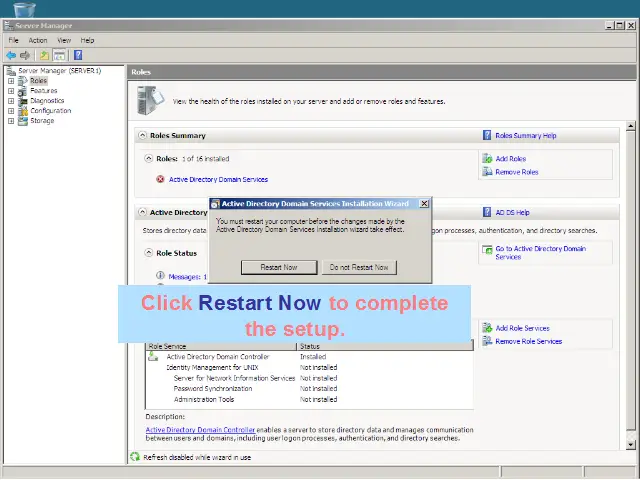
Task: Expand the Features tree node
Action: [11, 91]
